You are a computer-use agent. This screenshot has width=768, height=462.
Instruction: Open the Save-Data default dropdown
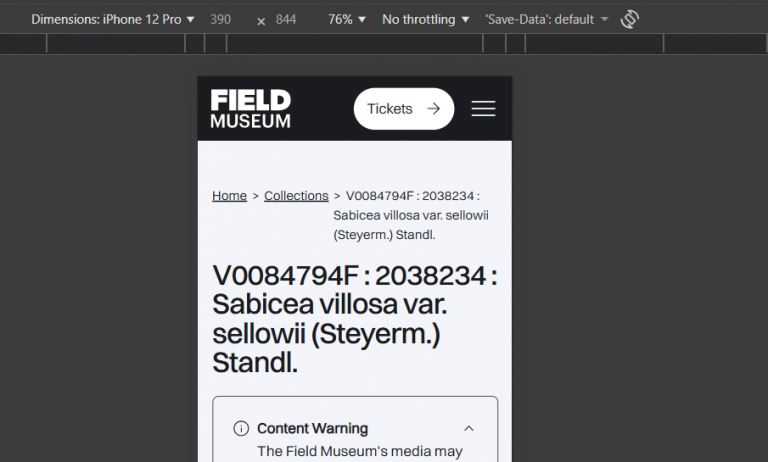(x=547, y=20)
